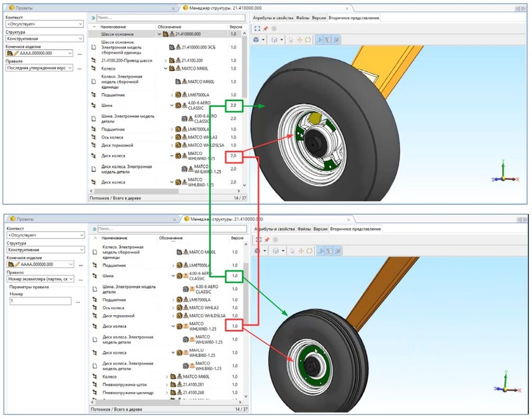The height and width of the screenshot is (419, 532).
Task: Switch to the upper Атрибуты и свойства tab
Action: click(x=274, y=18)
